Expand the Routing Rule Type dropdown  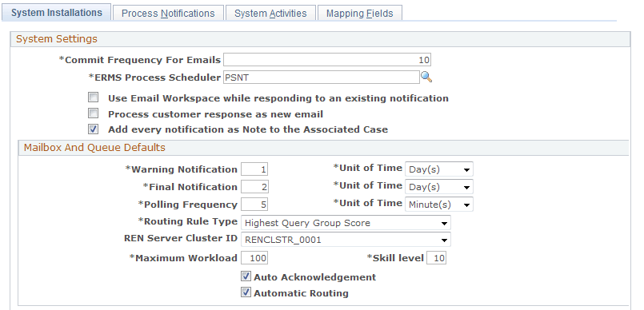pyautogui.click(x=346, y=223)
